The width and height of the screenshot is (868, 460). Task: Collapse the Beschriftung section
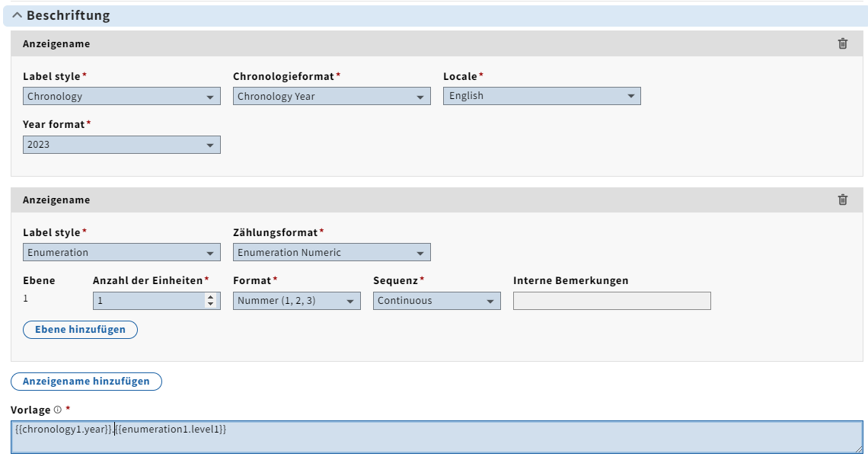pos(18,15)
